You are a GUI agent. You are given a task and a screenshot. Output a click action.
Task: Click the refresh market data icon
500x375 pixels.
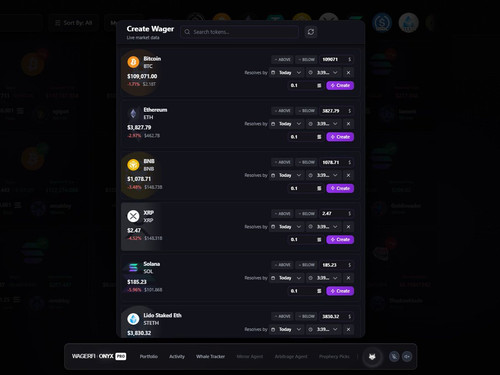[x=311, y=32]
